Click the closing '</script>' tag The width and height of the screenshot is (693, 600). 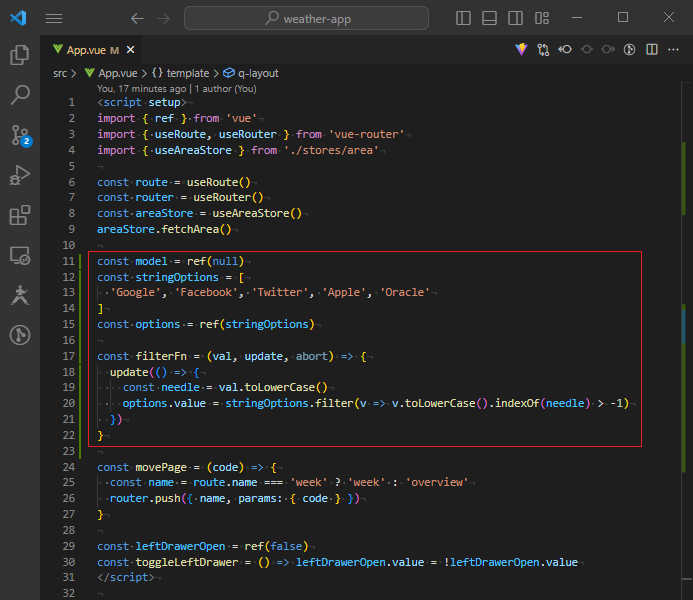tap(126, 577)
